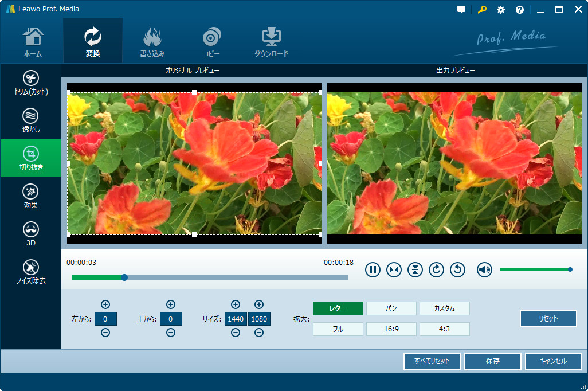Increase the crop width 1440 with plus
This screenshot has height=391, width=588.
(x=236, y=304)
